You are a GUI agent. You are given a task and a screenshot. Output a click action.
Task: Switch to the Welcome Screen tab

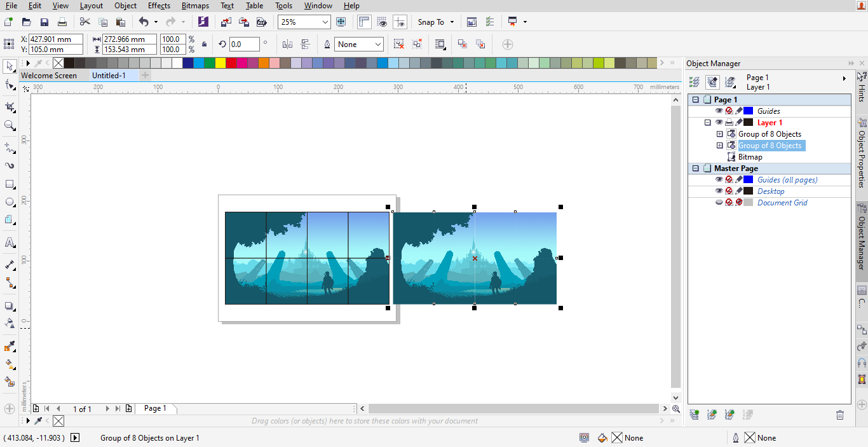[x=49, y=75]
